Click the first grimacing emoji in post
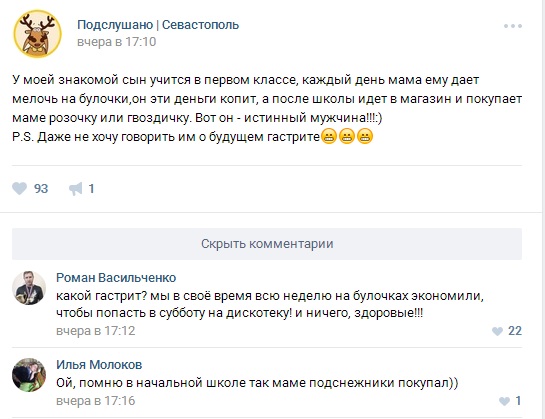Viewport: 545px width, 419px height. [x=329, y=136]
